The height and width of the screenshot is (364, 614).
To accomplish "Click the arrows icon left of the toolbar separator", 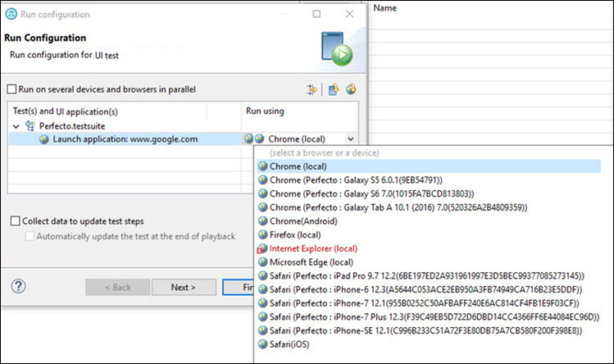I will [x=312, y=89].
